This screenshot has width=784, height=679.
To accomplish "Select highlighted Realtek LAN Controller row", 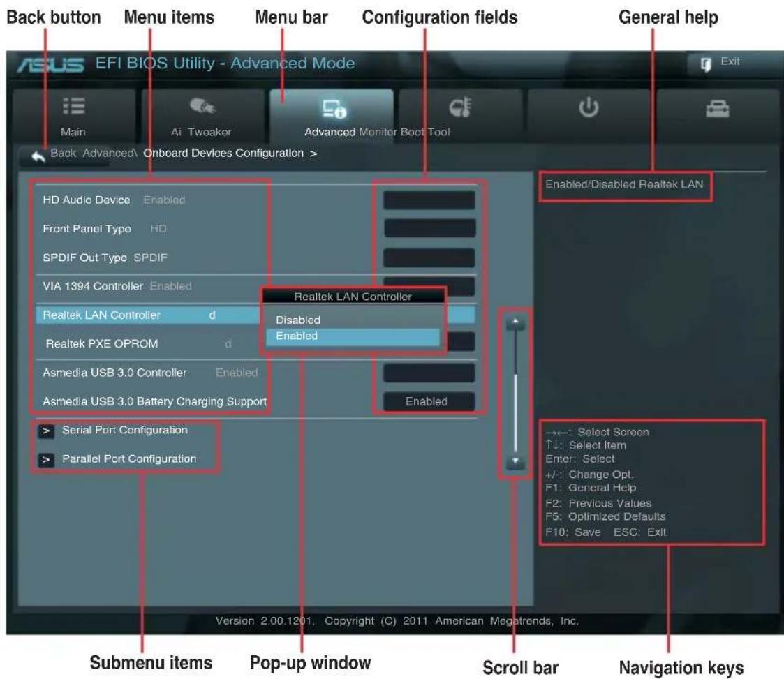I will [148, 315].
